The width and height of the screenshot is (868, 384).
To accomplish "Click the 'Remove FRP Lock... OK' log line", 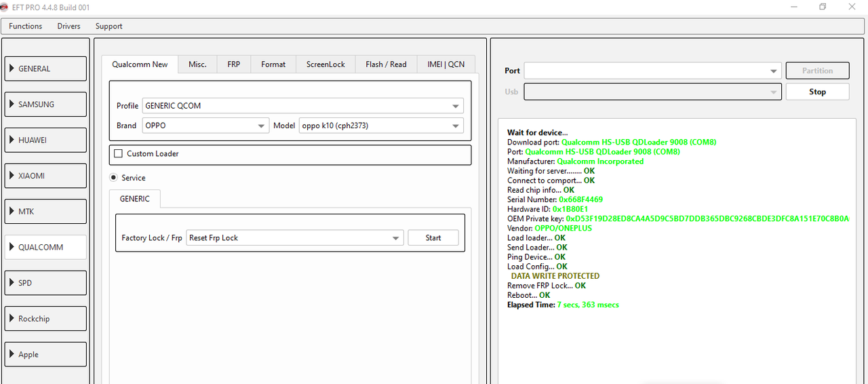I will coord(547,286).
